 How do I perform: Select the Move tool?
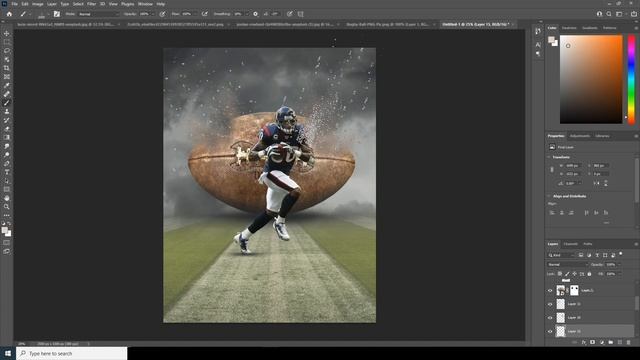tap(7, 33)
